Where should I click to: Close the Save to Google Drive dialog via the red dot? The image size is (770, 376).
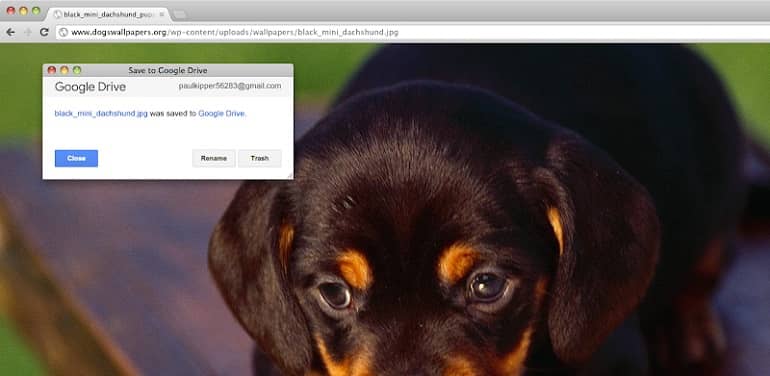tap(52, 70)
